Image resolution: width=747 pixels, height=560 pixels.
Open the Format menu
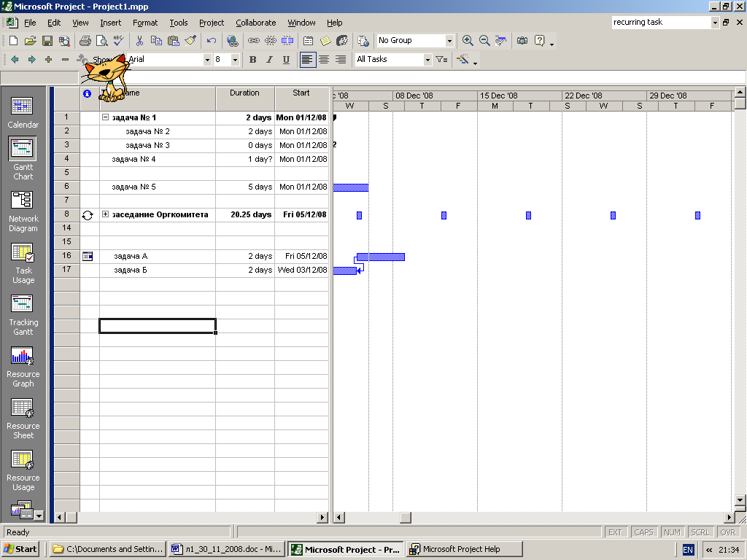tap(145, 23)
